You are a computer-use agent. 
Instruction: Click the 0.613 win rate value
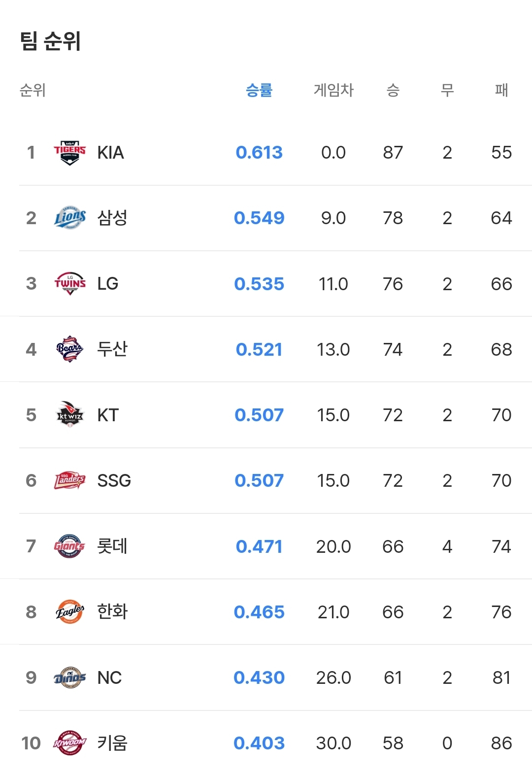click(259, 153)
